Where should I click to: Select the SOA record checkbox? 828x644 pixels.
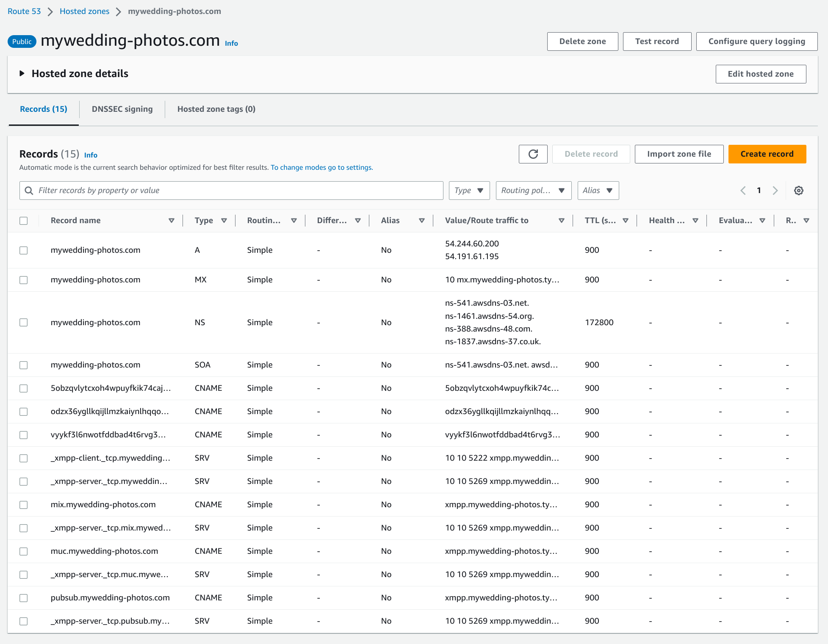pyautogui.click(x=24, y=365)
